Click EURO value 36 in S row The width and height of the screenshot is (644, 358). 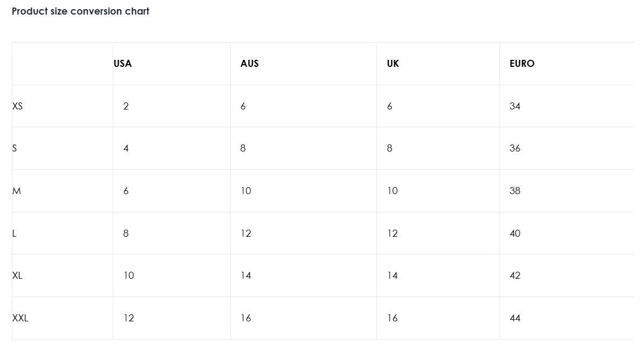click(x=515, y=148)
